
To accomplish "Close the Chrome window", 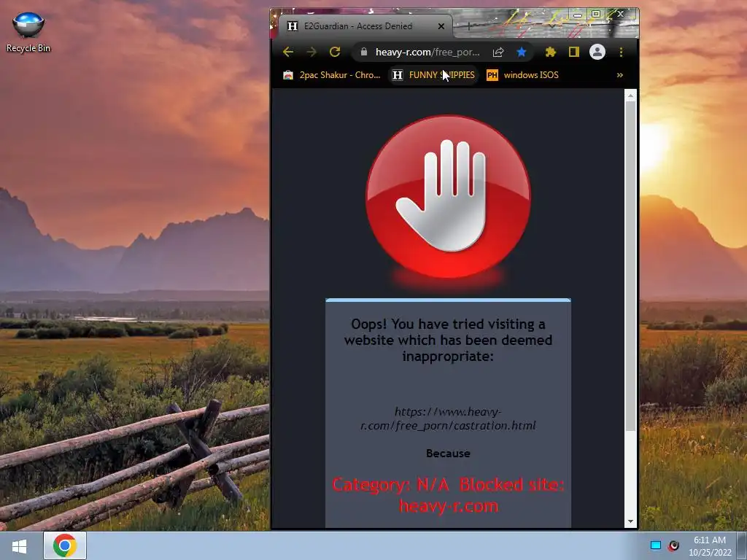I will click(620, 15).
